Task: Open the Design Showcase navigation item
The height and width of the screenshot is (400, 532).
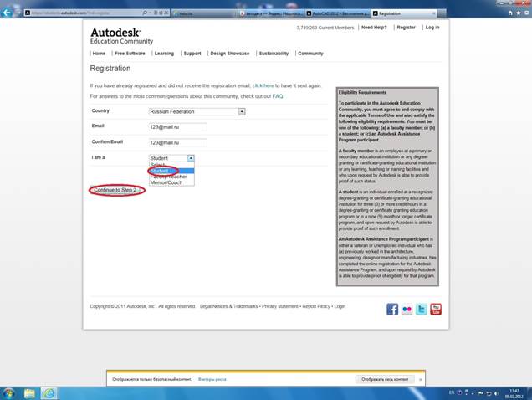Action: 230,54
